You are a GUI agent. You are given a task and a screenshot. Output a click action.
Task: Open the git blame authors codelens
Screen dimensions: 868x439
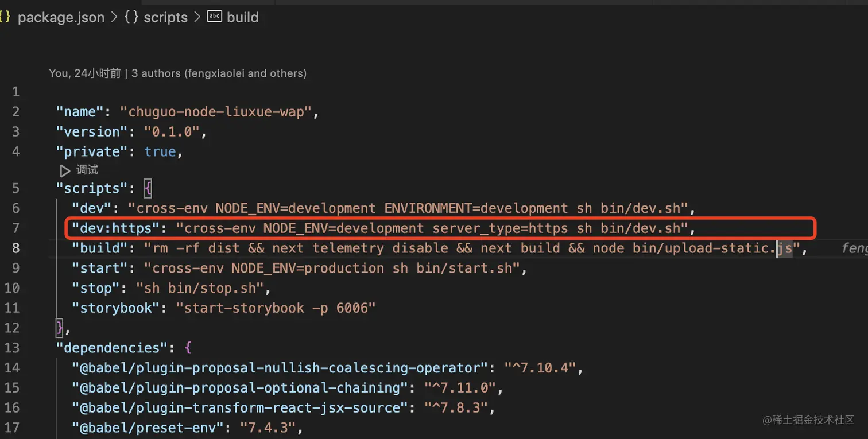178,73
